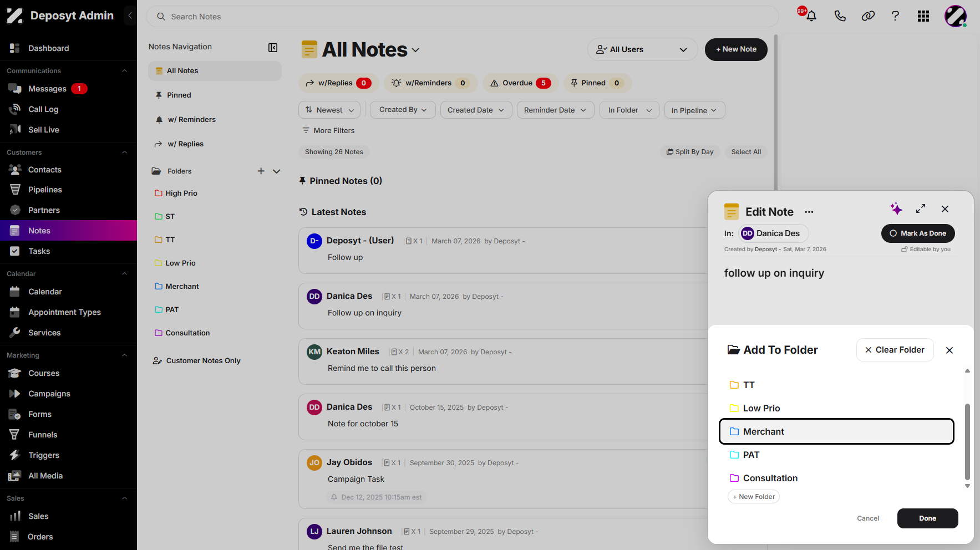Viewport: 980px width, 550px height.
Task: Click Danica Des contact chip
Action: coord(774,233)
